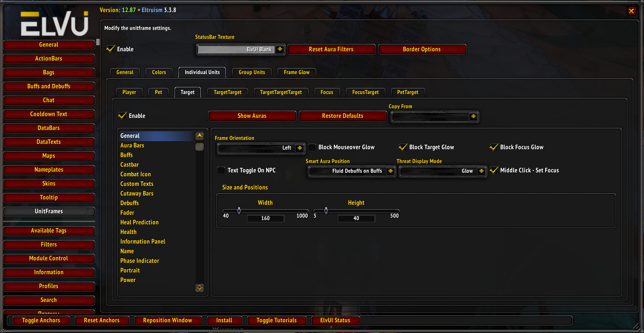644x333 pixels.
Task: Open the StatusBar Texture dropdown
Action: (x=280, y=49)
